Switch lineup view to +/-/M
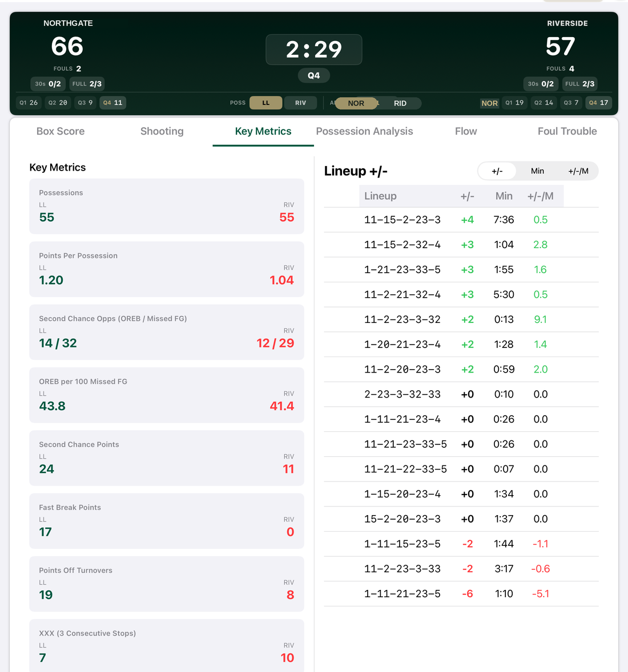628x672 pixels. coord(578,171)
